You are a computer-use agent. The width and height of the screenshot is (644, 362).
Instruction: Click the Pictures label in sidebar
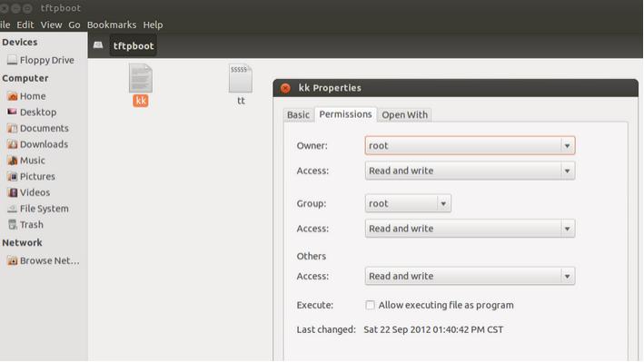point(37,176)
